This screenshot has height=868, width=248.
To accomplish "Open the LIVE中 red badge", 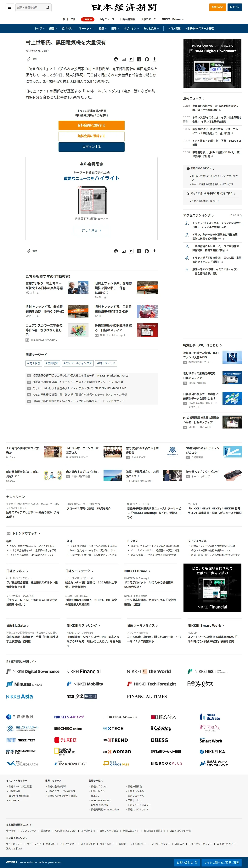I will (x=88, y=20).
